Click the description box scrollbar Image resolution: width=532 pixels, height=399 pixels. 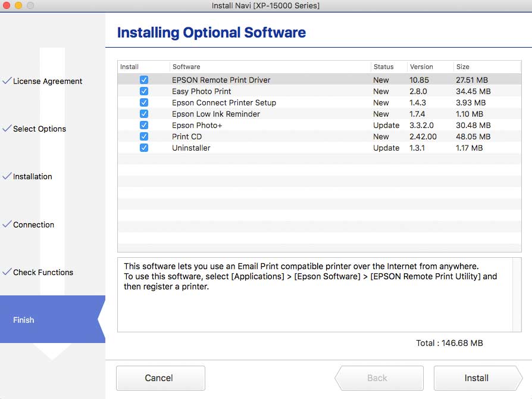(x=517, y=295)
